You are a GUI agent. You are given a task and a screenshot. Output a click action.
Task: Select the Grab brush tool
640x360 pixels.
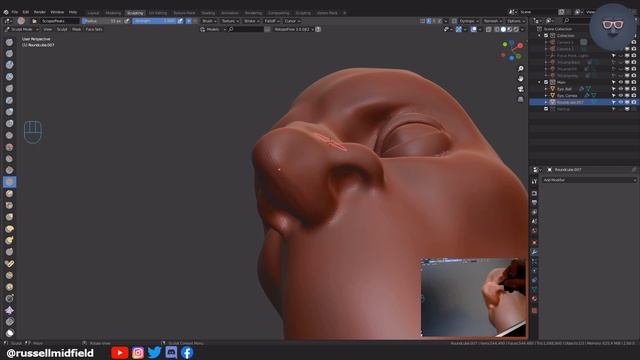[x=9, y=217]
